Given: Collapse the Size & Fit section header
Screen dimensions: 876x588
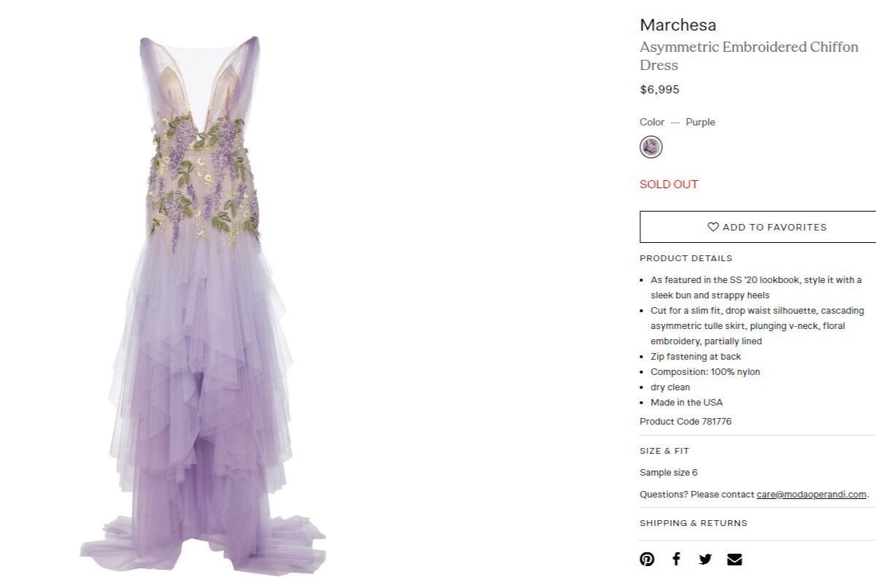Looking at the screenshot, I should tap(664, 451).
